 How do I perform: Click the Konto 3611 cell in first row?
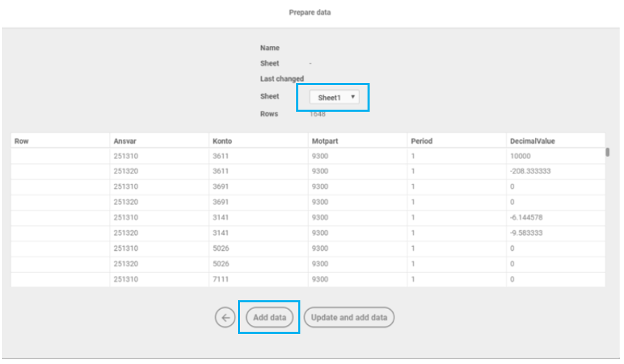point(222,156)
